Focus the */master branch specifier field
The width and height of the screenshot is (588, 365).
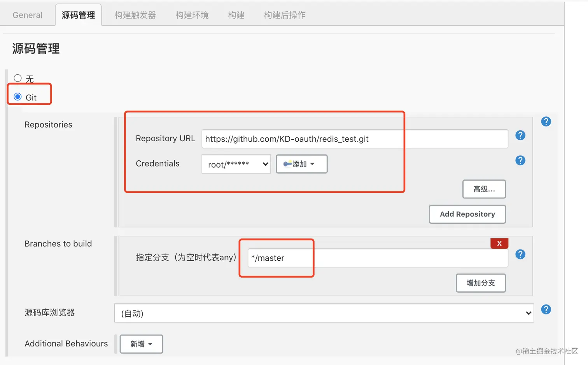tap(378, 258)
